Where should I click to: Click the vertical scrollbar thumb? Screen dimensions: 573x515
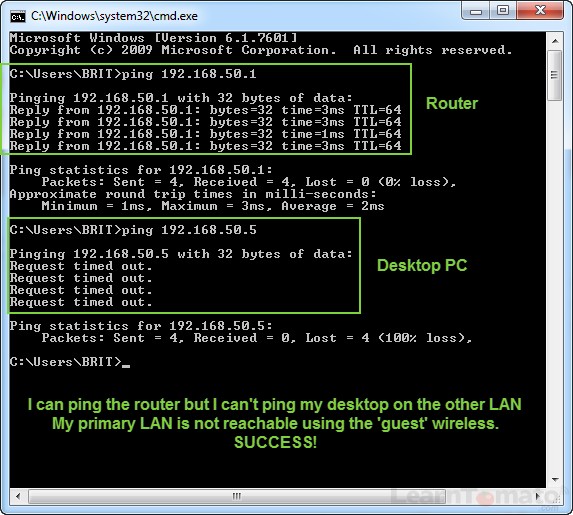(555, 75)
